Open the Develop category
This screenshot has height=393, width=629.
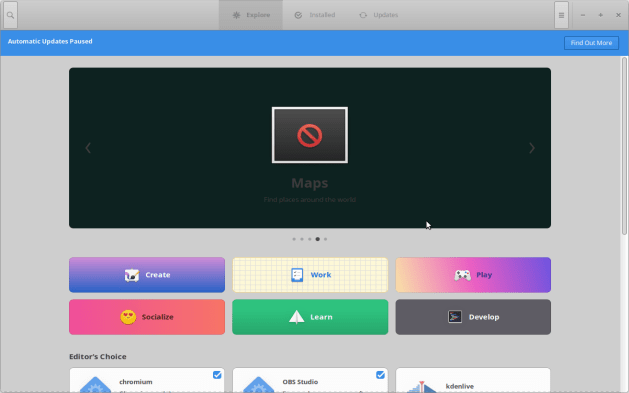(x=473, y=317)
